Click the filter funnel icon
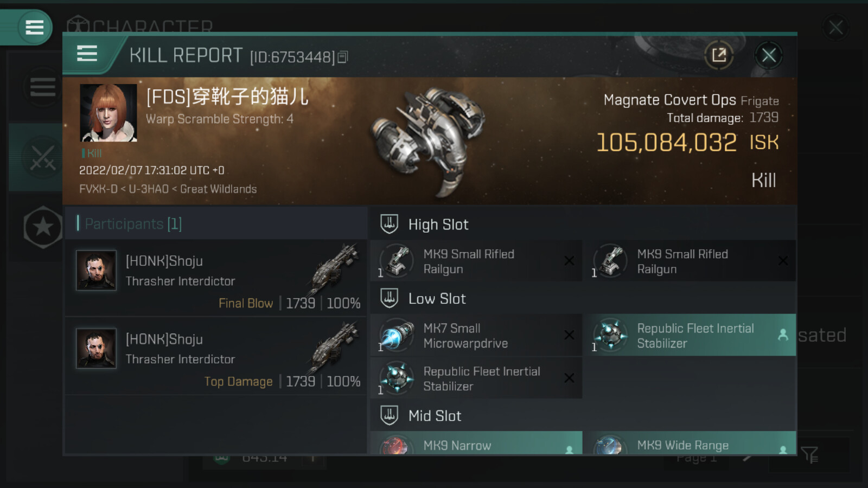 (x=809, y=454)
